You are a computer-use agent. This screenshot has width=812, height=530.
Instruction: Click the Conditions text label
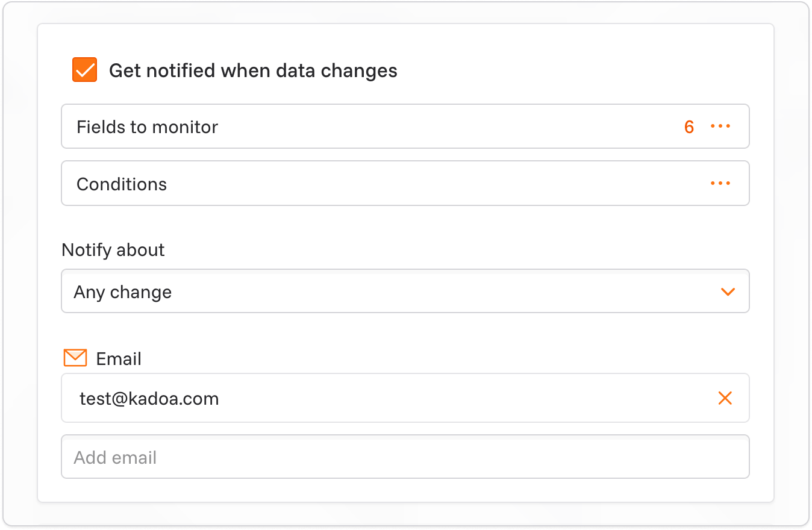(122, 184)
